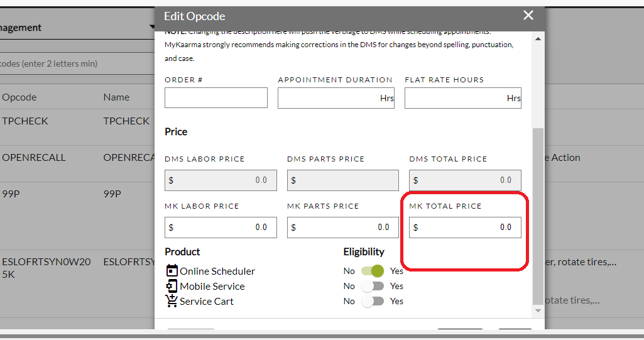Select the OPENRECALL opcode row
This screenshot has width=644, height=340.
(77, 163)
